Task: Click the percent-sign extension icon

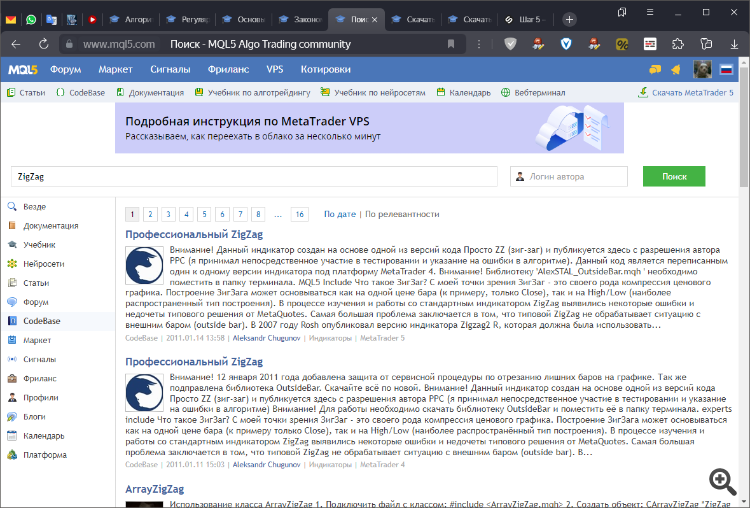Action: [x=622, y=44]
